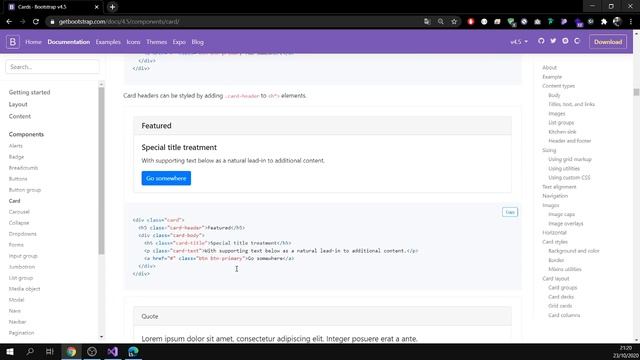Open the Twitter icon link
Image resolution: width=640 pixels, height=360 pixels.
[553, 41]
